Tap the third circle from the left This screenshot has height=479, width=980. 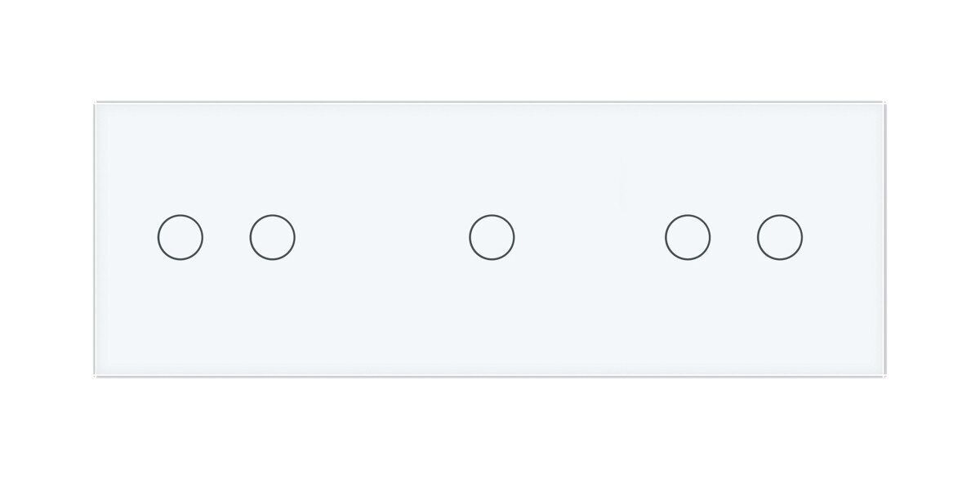492,238
